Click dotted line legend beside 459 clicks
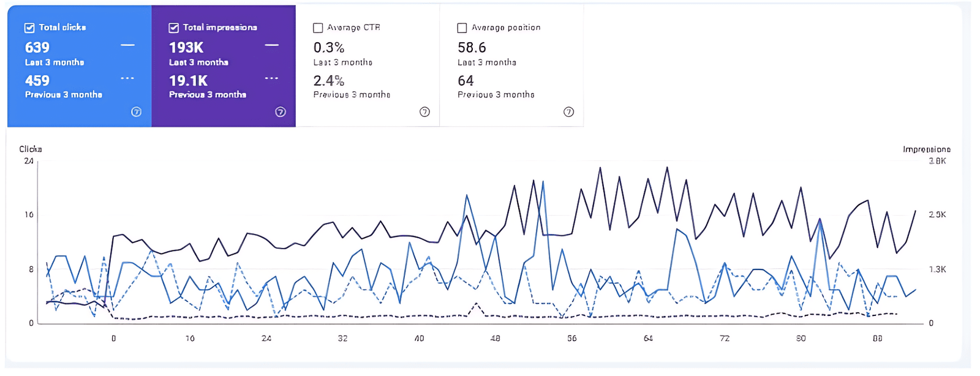 127,78
